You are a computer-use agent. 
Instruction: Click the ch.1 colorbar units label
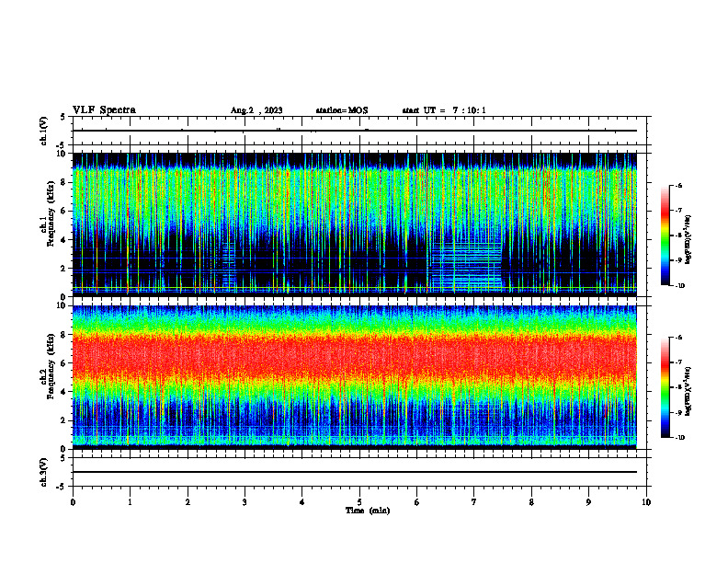(x=688, y=240)
